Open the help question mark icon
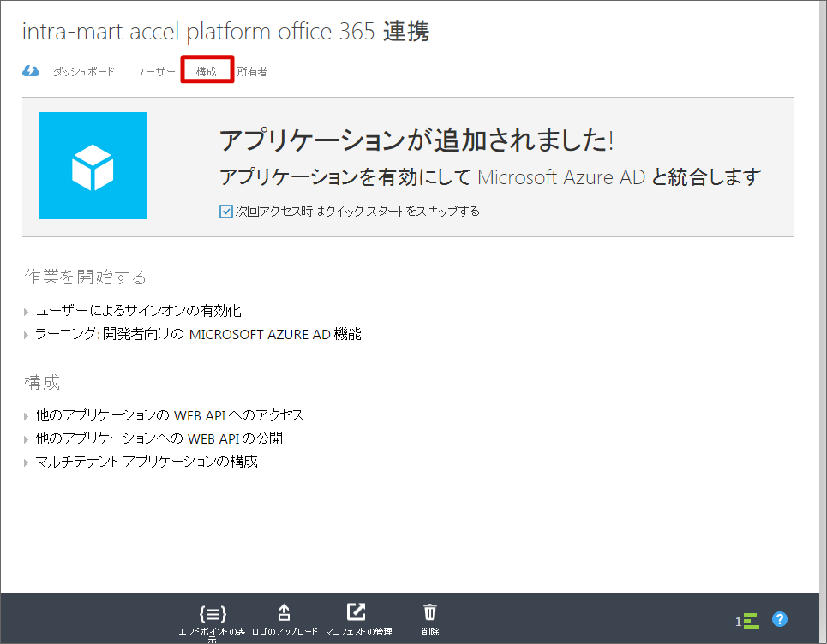The width and height of the screenshot is (827, 644). click(x=780, y=619)
